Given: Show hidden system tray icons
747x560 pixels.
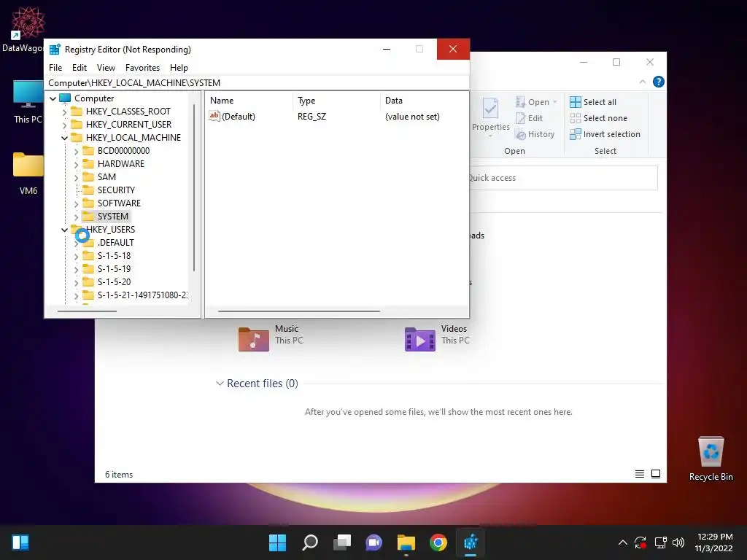Looking at the screenshot, I should [x=622, y=542].
